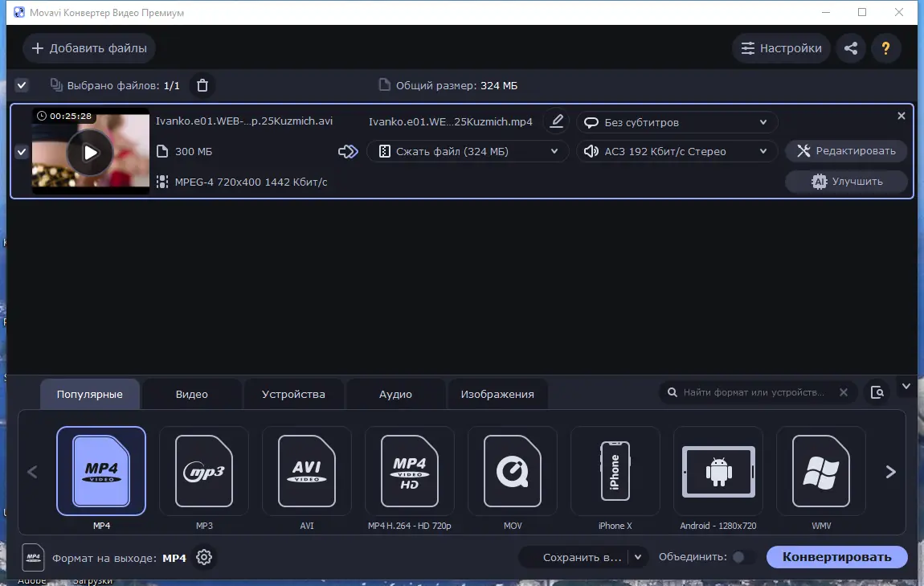Click the output filename Ivanko.e01.WE...25Kuzmich.mp4
924x586 pixels.
tap(450, 121)
